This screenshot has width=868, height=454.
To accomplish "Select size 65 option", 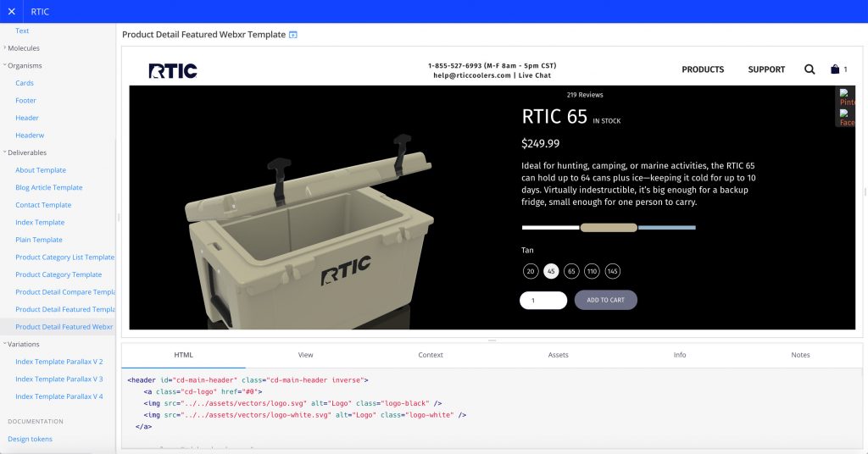I will click(x=571, y=271).
